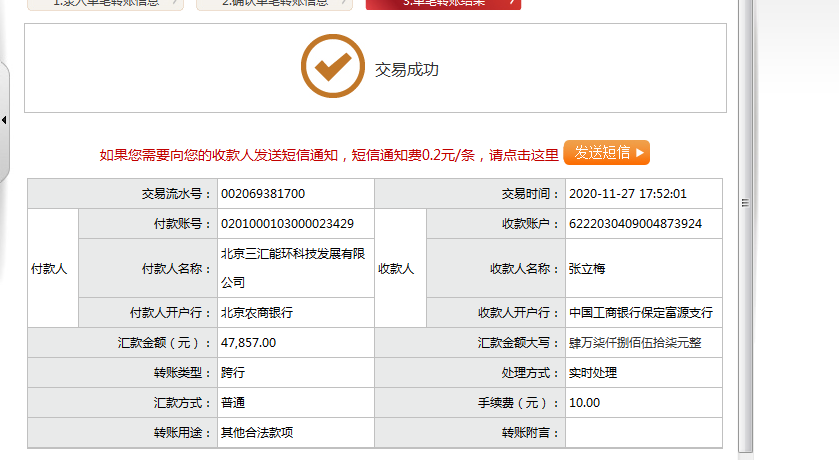
Task: Click transfer purpose value 其他合法款项
Action: click(257, 433)
